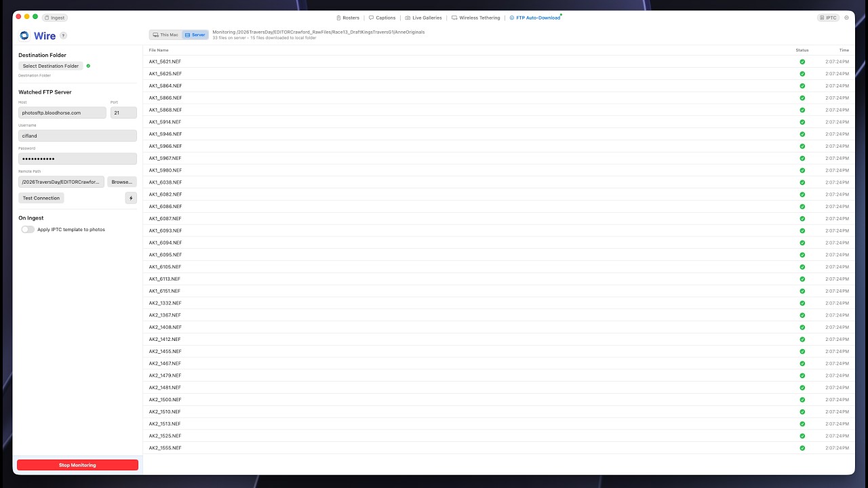
Task: Open the Live Galleries tab
Action: [423, 18]
